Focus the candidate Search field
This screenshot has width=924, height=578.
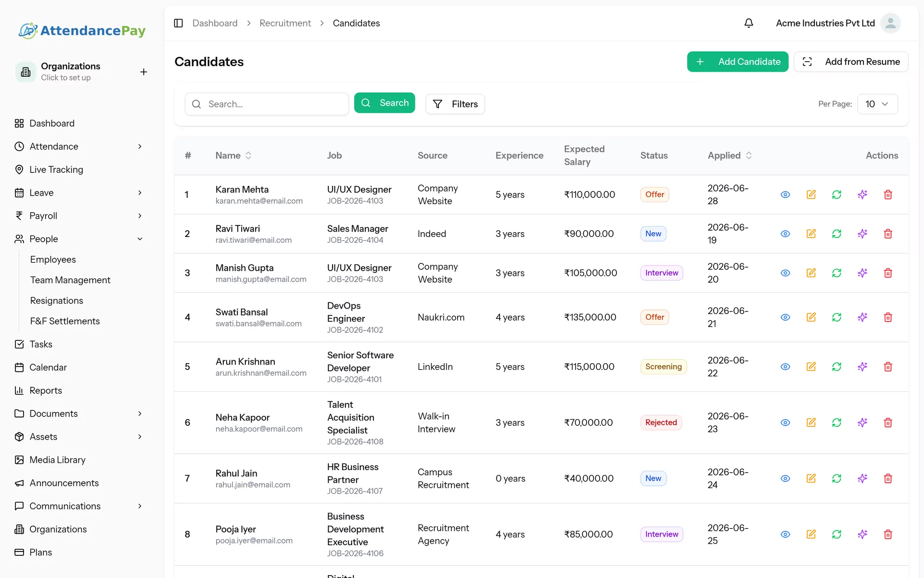(x=267, y=104)
